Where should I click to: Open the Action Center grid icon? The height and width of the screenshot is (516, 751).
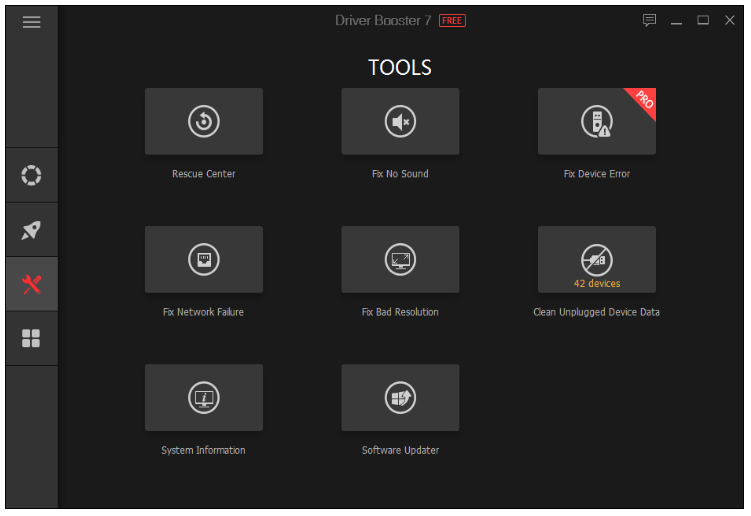pyautogui.click(x=32, y=338)
